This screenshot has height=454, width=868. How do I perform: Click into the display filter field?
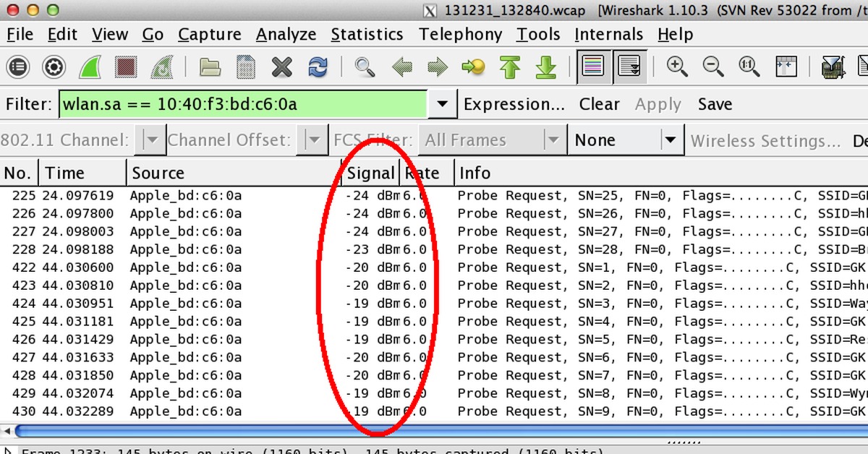(x=244, y=104)
